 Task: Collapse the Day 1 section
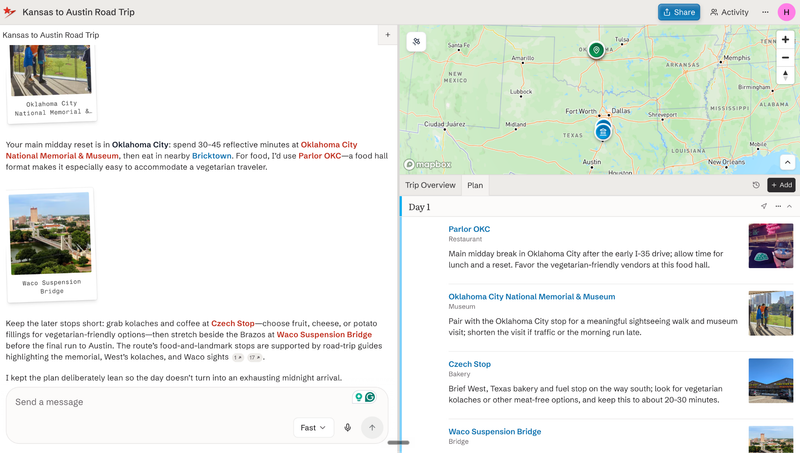pos(789,207)
